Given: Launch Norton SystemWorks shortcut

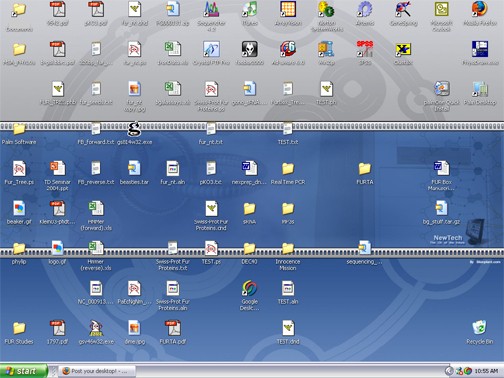Looking at the screenshot, I should click(x=326, y=9).
